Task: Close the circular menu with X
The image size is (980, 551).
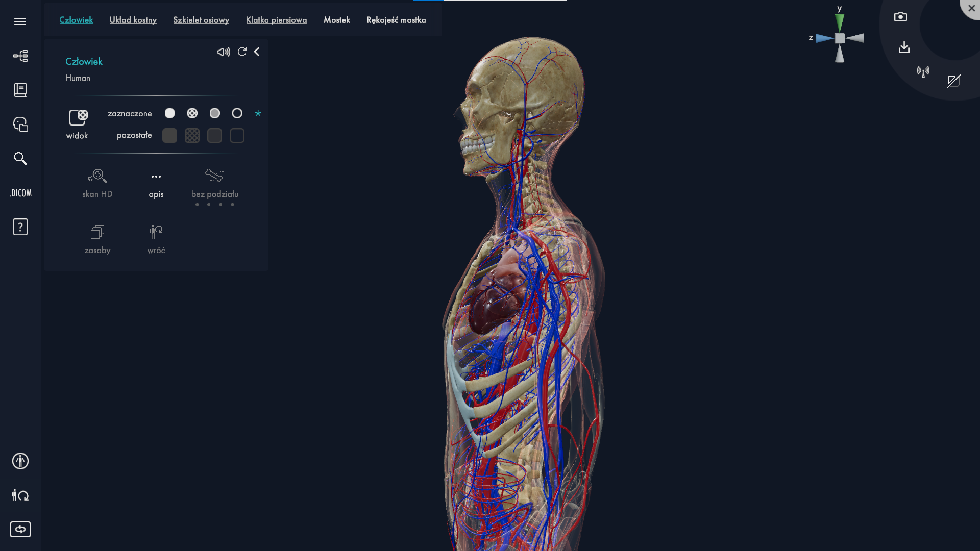Action: tap(971, 8)
